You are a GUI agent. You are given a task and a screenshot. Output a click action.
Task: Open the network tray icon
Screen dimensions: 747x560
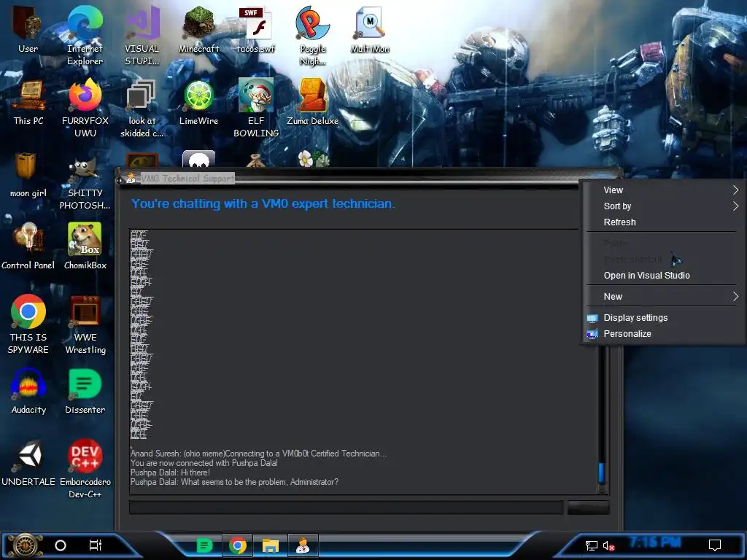tap(591, 545)
